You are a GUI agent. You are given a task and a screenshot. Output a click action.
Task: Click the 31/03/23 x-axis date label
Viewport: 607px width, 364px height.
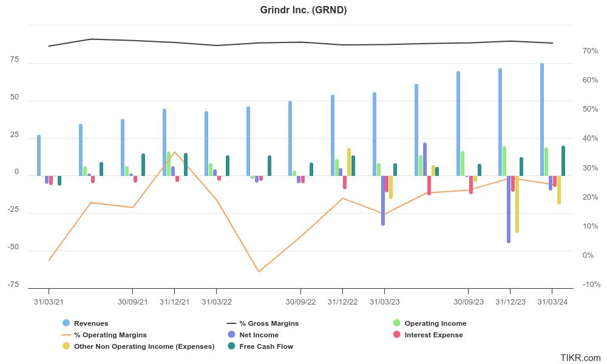[384, 302]
